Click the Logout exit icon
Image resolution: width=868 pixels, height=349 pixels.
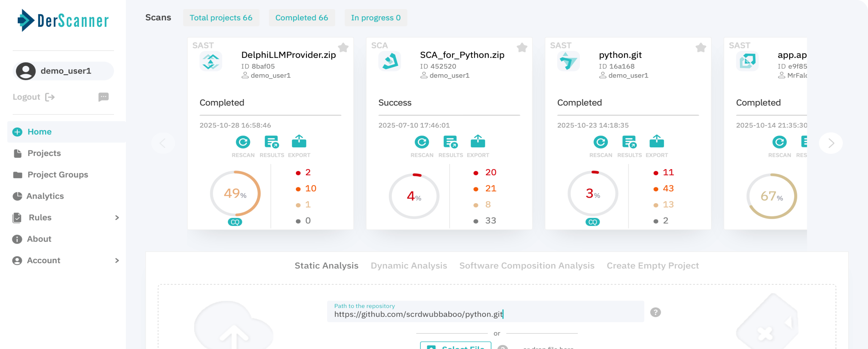pos(50,97)
